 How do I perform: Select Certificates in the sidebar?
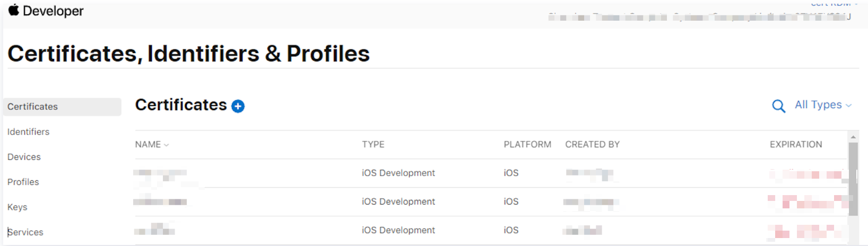[x=32, y=107]
